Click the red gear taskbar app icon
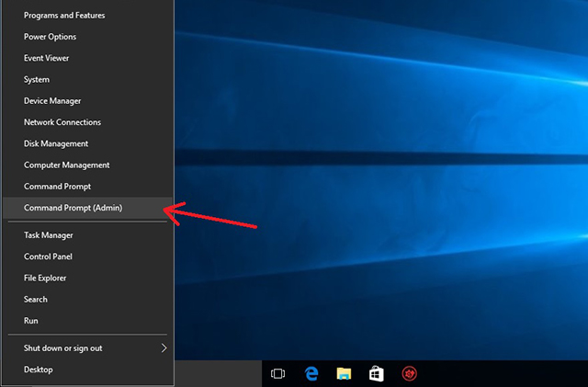Screen dimensions: 588x387 click(409, 374)
